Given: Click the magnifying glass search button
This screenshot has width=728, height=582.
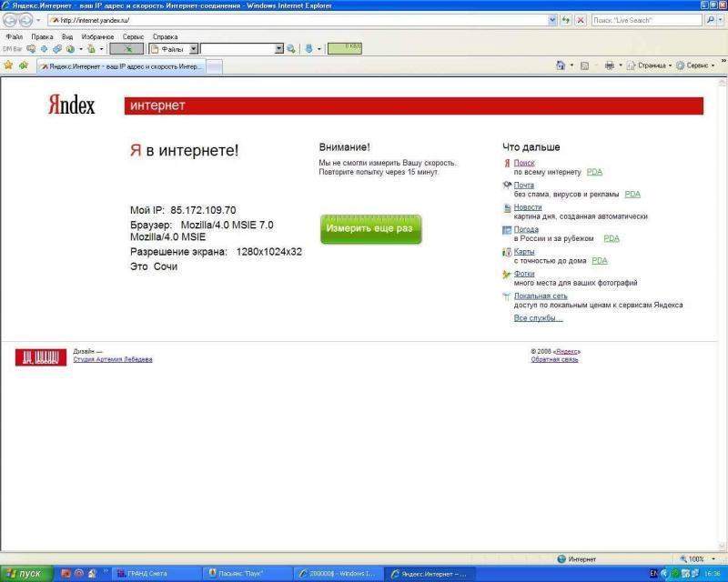Looking at the screenshot, I should coord(710,20).
